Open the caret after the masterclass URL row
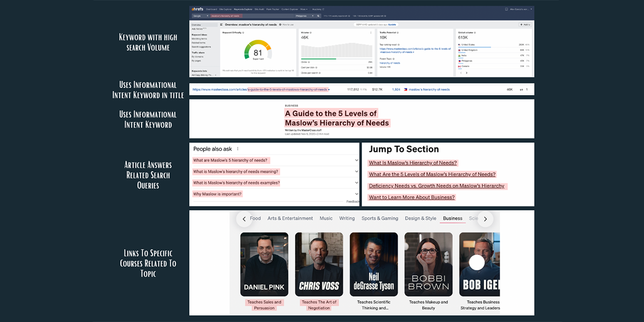This screenshot has width=644, height=322. click(x=329, y=90)
